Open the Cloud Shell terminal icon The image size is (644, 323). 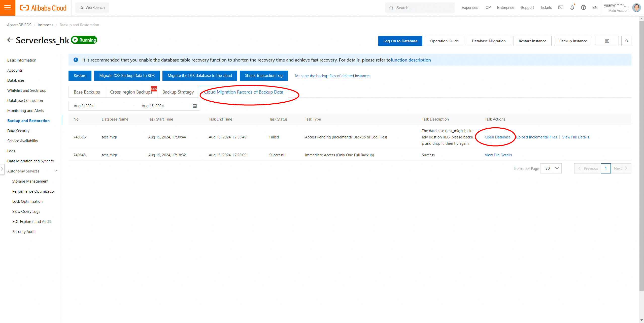561,8
